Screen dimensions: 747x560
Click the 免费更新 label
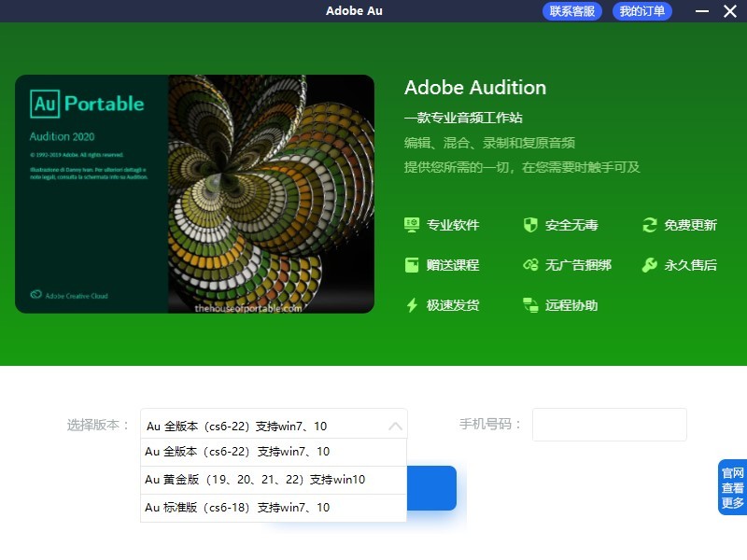(690, 225)
